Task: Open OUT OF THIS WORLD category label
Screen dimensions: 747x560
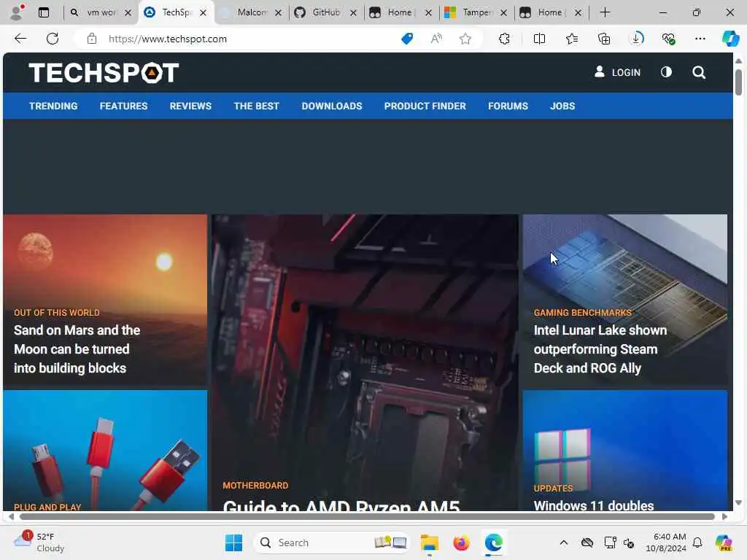Action: coord(57,312)
